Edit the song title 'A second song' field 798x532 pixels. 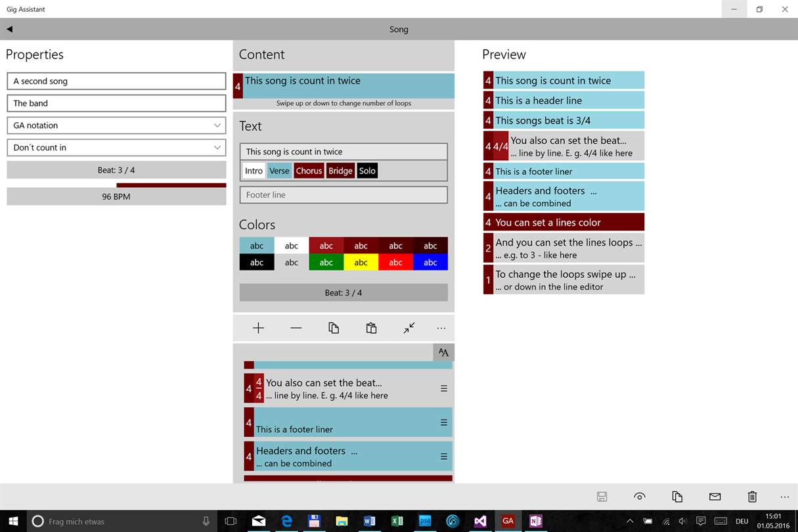[x=116, y=81]
